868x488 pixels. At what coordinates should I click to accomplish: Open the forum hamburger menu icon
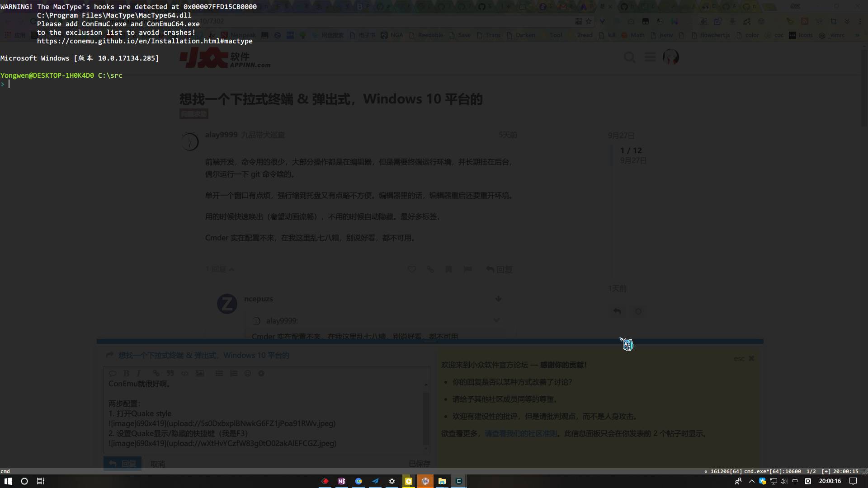click(650, 57)
